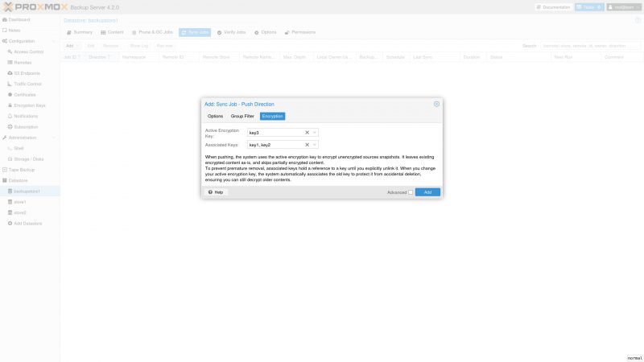Confirm with the blue Add button
Screen dimensions: 644x362
tap(427, 192)
